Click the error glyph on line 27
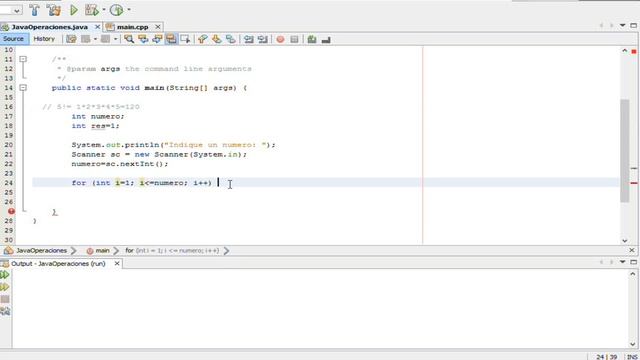Image resolution: width=640 pixels, height=360 pixels. [x=11, y=211]
